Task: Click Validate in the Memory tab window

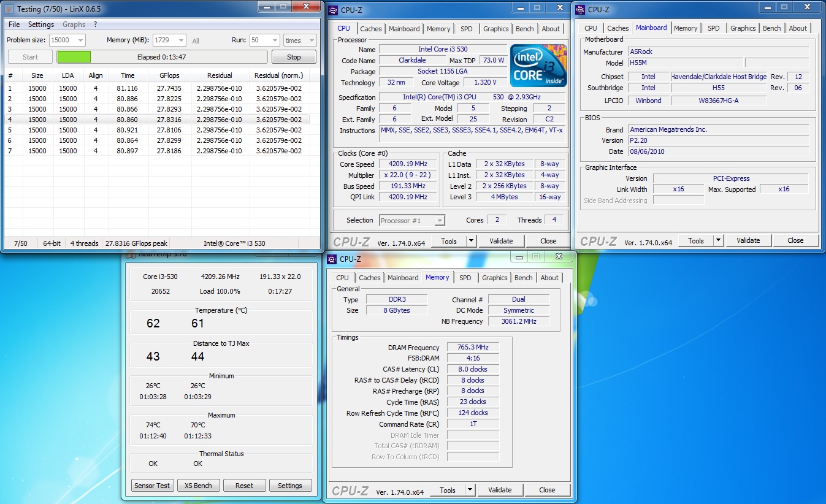Action: [500, 490]
